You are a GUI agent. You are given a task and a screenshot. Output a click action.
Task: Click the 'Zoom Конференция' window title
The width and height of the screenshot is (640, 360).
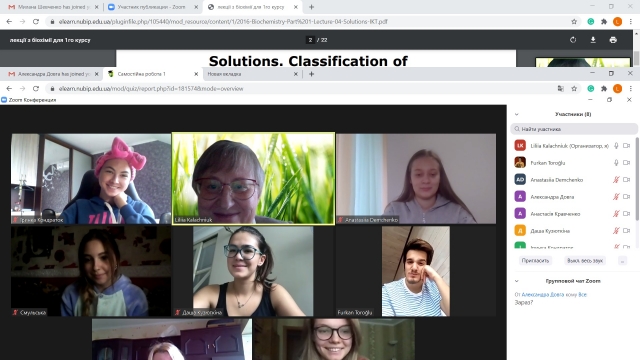pyautogui.click(x=32, y=100)
